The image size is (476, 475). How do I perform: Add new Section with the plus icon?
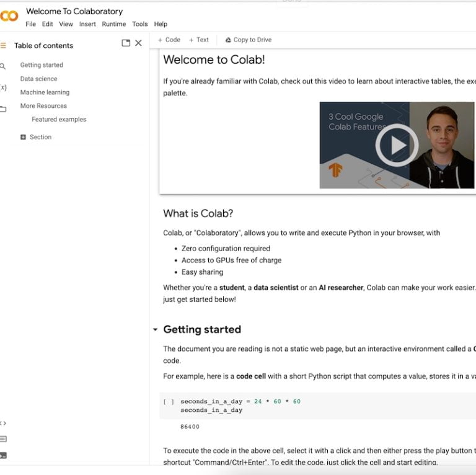[24, 137]
